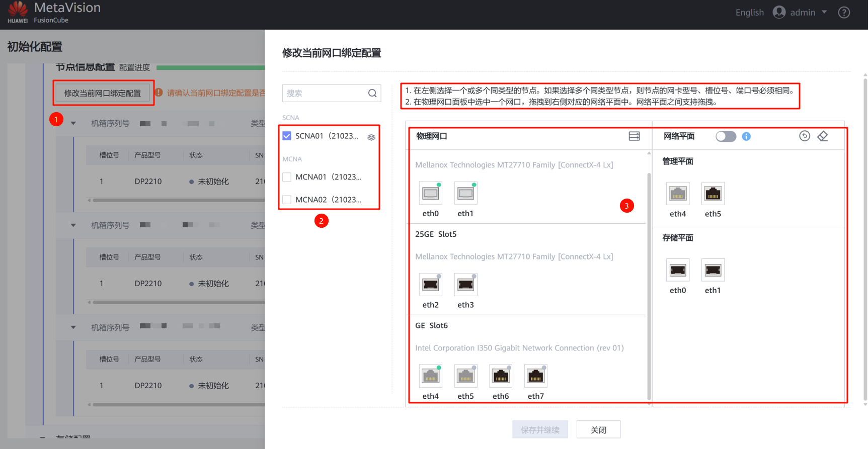Check the MCNA02 node checkbox
Image resolution: width=868 pixels, height=449 pixels.
[x=287, y=200]
